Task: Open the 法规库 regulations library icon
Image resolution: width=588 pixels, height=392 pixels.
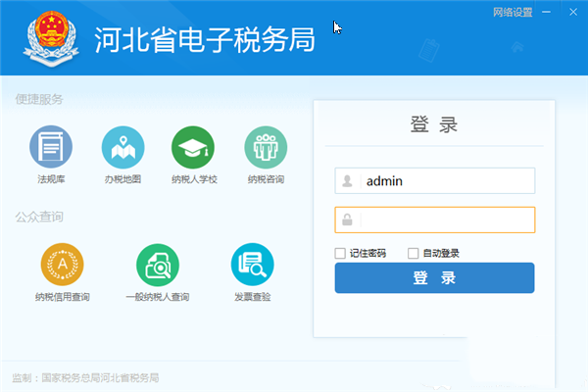Action: [x=51, y=148]
